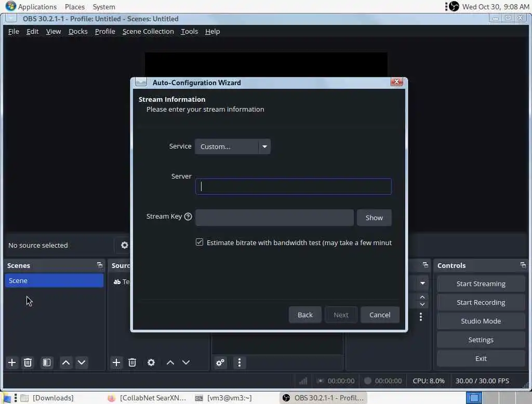Click the OBS tray icon in top panel

(x=454, y=6)
